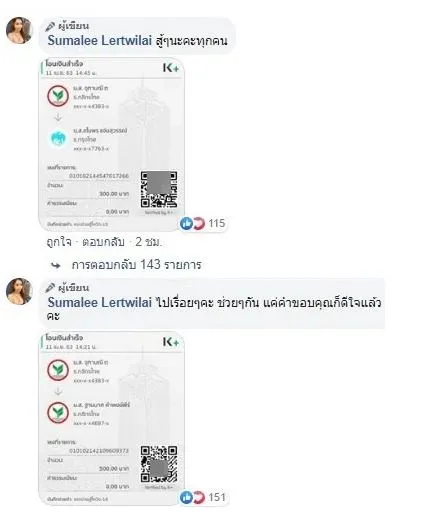Screen dimensions: 426x523
Task: Open Sumalee Lertwilai name link in first comment
Action: point(99,41)
